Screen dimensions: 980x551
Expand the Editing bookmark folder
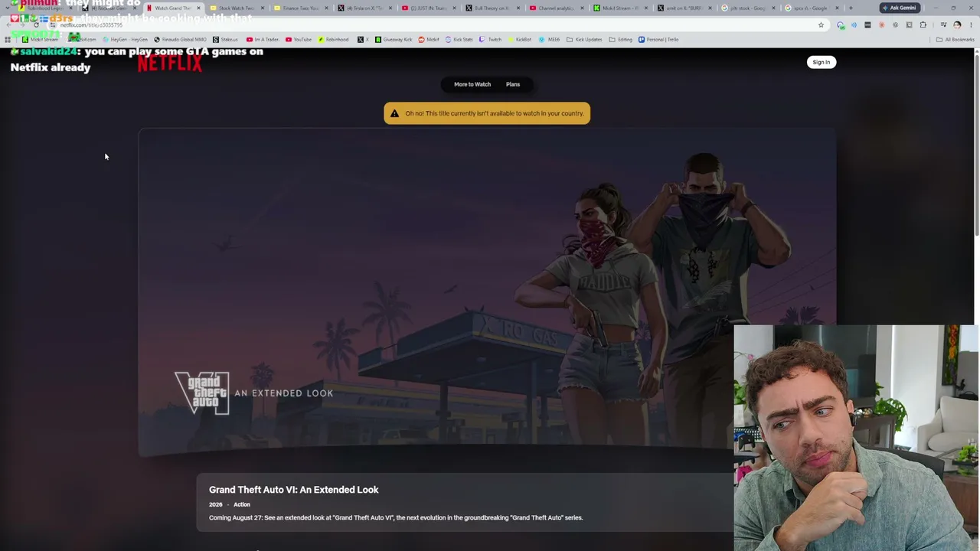621,39
